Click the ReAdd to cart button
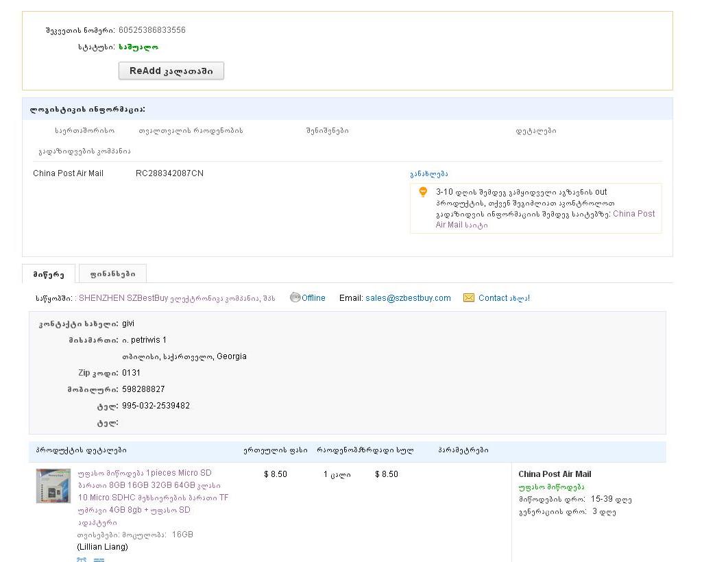Screen dimensions: 728x562 tap(171, 71)
